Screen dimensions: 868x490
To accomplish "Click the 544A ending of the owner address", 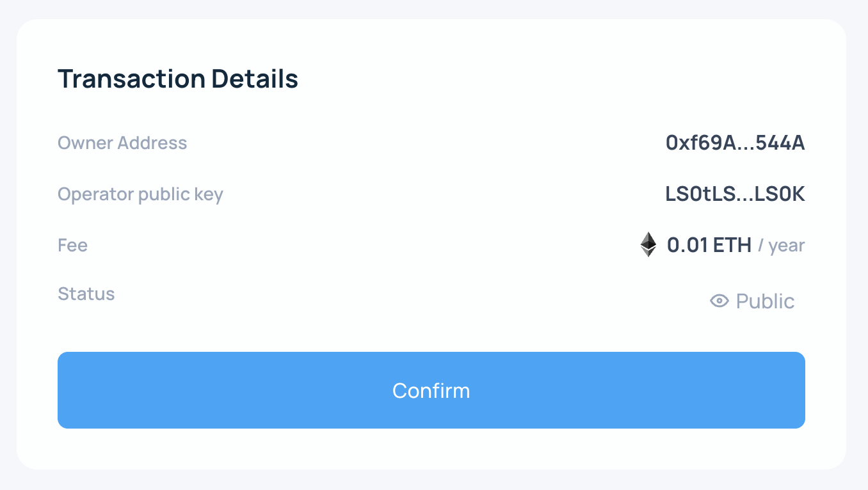I will pos(780,143).
